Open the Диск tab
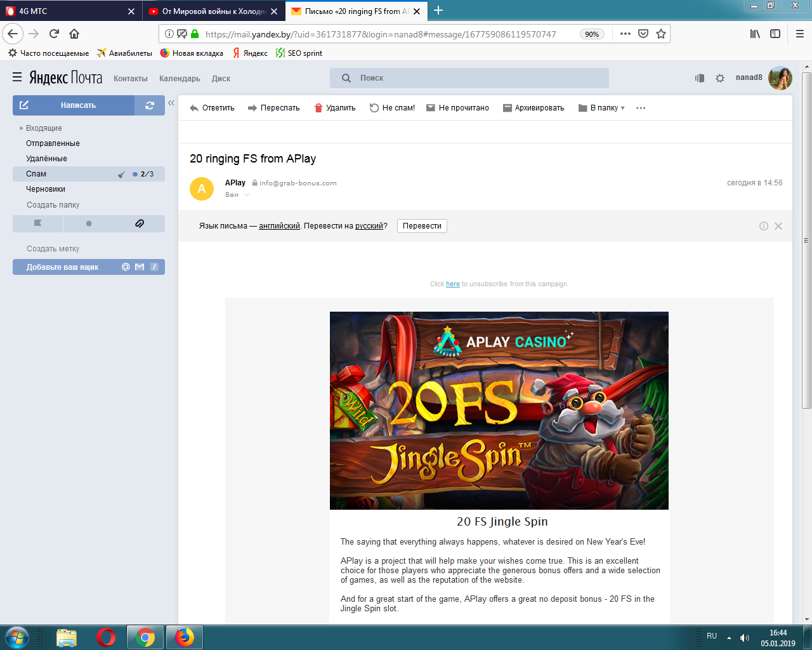The image size is (812, 650). 221,79
